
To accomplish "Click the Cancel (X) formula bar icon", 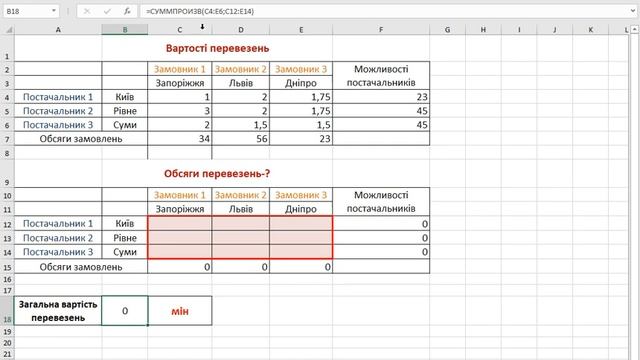I will (87, 11).
